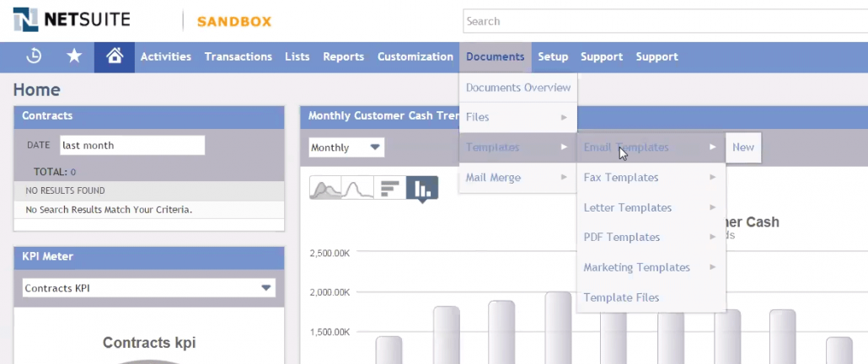Click the 1,500.00K axis label
Image resolution: width=868 pixels, height=364 pixels.
330,332
